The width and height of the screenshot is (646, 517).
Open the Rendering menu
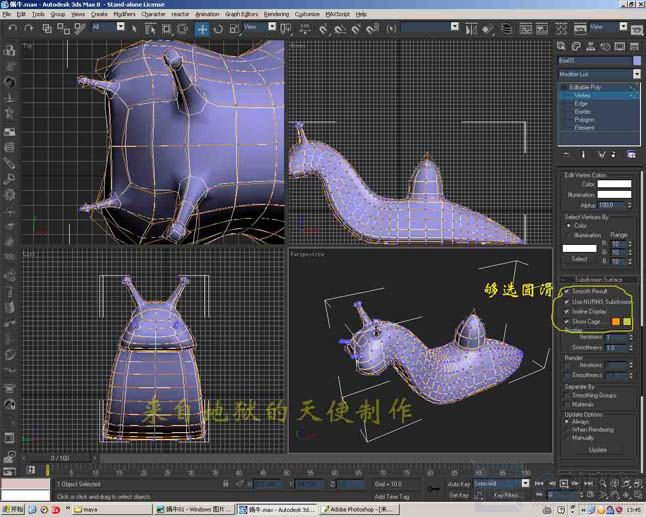[276, 14]
